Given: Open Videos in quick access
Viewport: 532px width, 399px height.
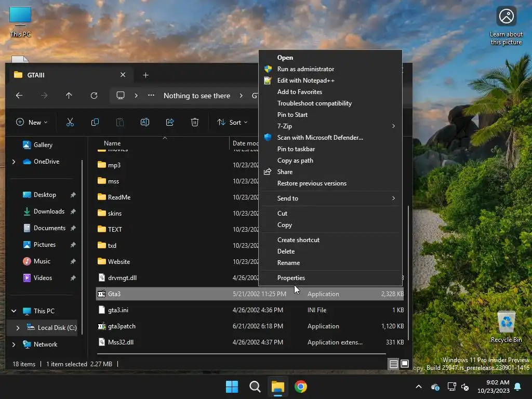Looking at the screenshot, I should coord(43,278).
